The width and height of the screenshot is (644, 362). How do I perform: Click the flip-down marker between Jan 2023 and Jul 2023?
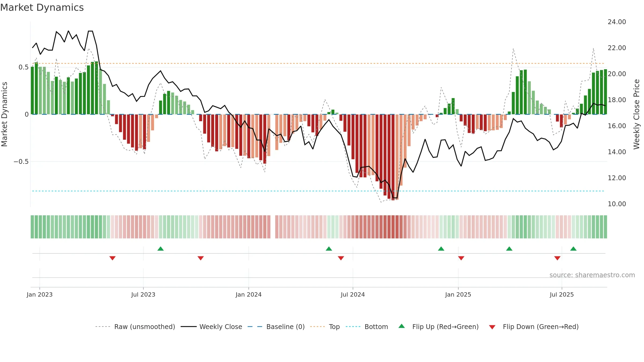pyautogui.click(x=112, y=258)
